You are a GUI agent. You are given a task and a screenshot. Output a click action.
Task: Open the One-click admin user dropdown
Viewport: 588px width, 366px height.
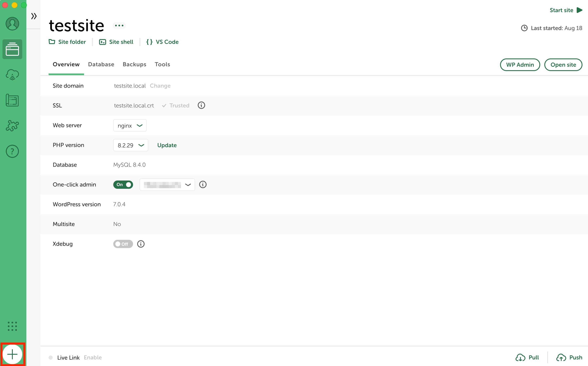[x=167, y=185]
